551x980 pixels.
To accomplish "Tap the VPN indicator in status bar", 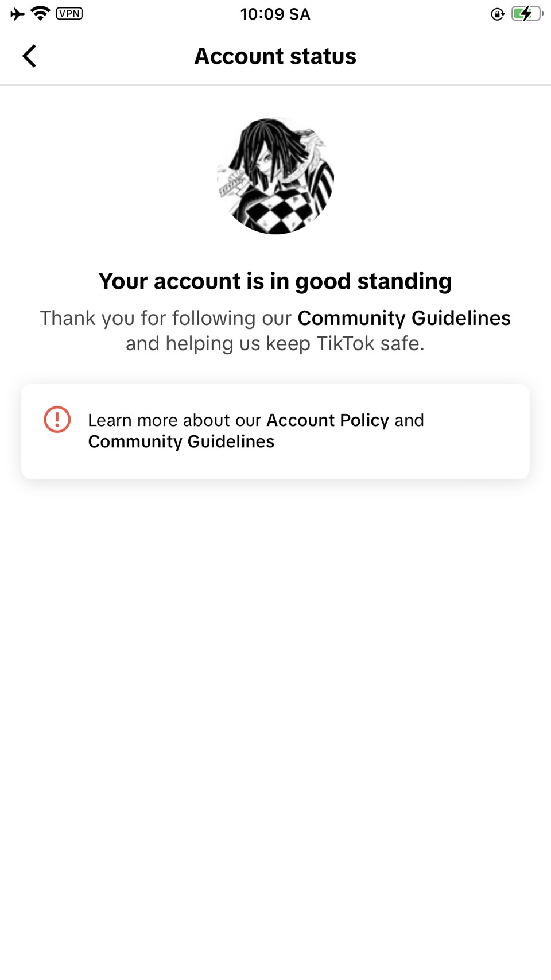I will pos(69,13).
